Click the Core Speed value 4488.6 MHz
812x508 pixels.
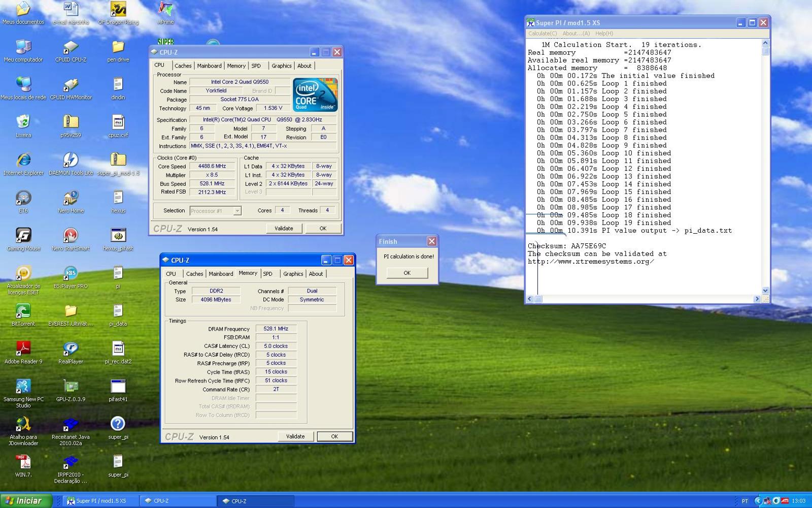pos(212,166)
